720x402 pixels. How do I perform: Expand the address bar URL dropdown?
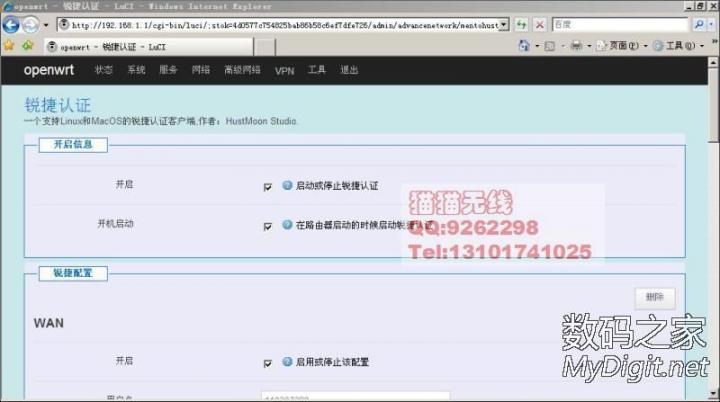pos(503,23)
